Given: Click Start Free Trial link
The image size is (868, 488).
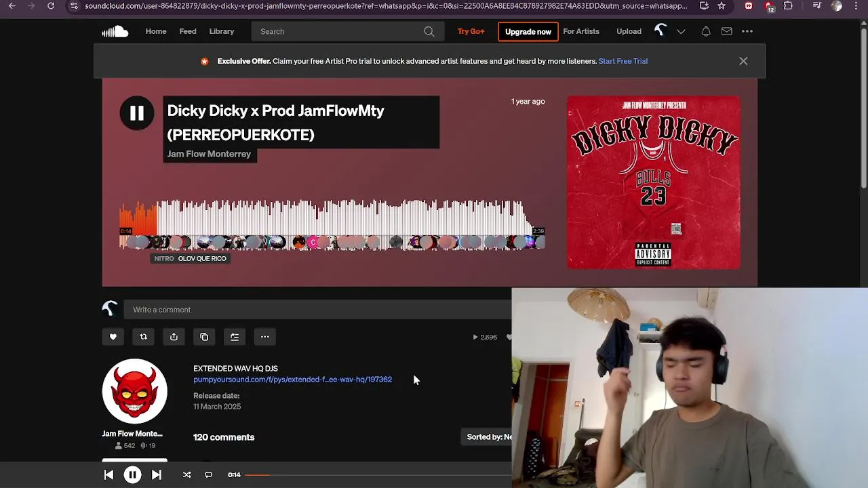Looking at the screenshot, I should coord(623,61).
